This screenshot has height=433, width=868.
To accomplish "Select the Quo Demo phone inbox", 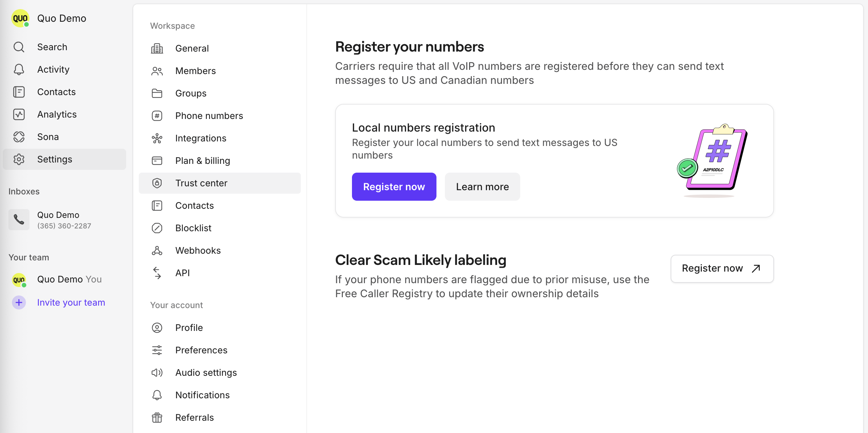I will [58, 219].
